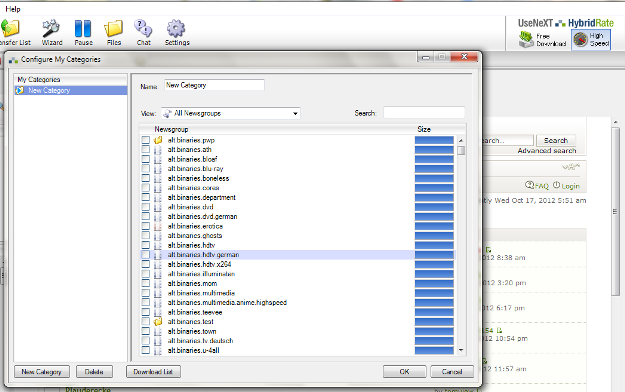625x392 pixels.
Task: Select alt.binaries.multimedia.anime.highspeed row text
Action: pos(227,303)
